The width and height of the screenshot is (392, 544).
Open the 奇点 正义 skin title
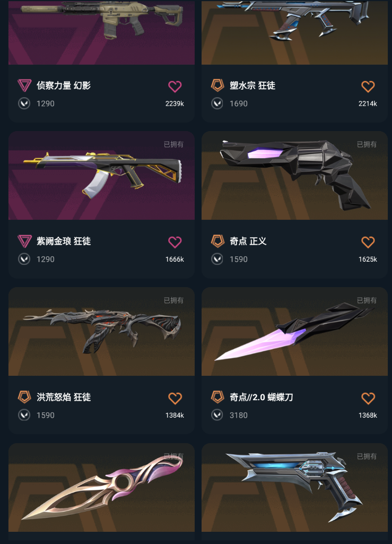click(x=248, y=241)
